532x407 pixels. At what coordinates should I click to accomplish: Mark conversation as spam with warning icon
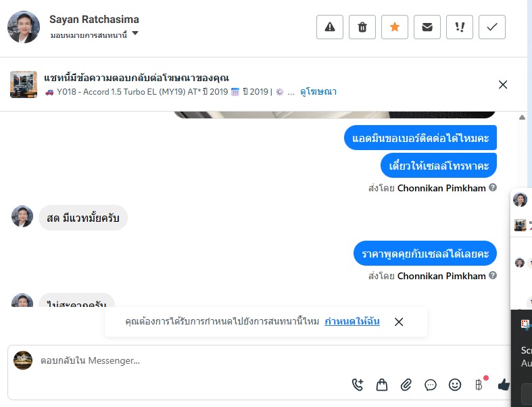(330, 27)
